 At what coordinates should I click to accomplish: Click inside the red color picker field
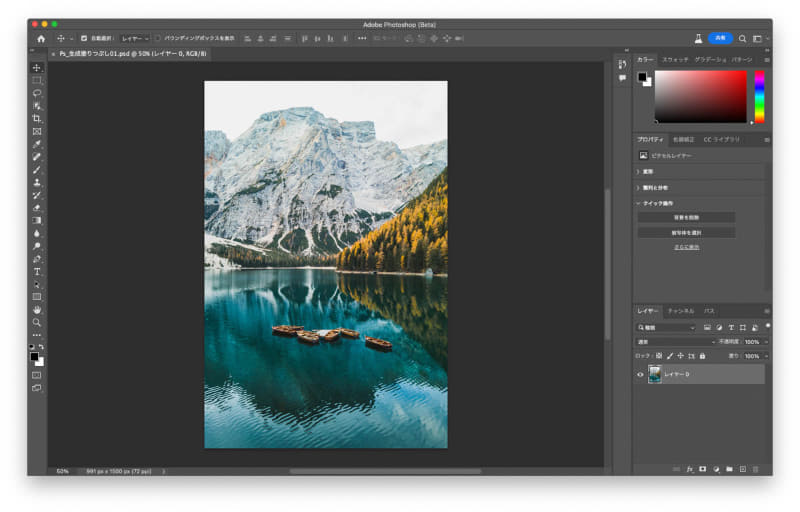700,96
